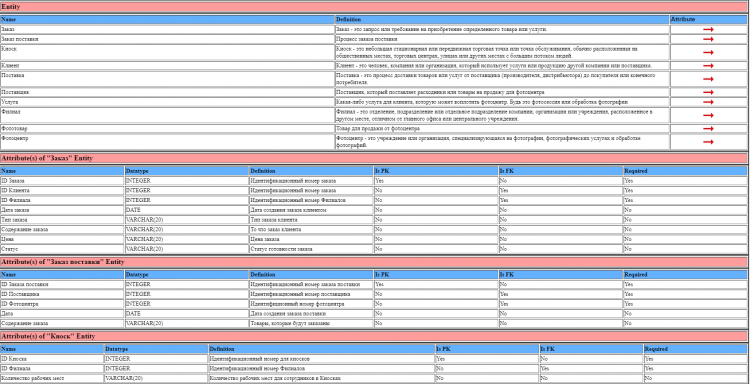Click Is PK header in Заказ table
The height and width of the screenshot is (384, 750).
point(436,171)
